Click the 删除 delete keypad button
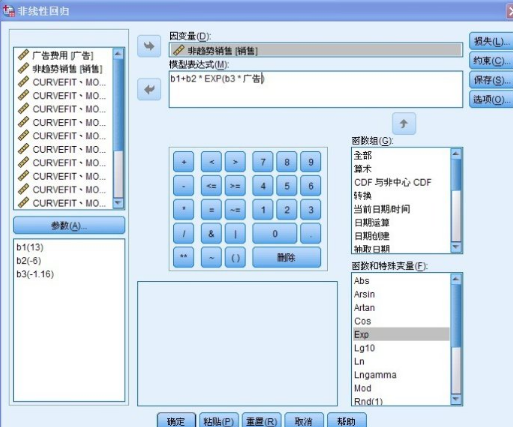The height and width of the screenshot is (427, 513). click(286, 257)
